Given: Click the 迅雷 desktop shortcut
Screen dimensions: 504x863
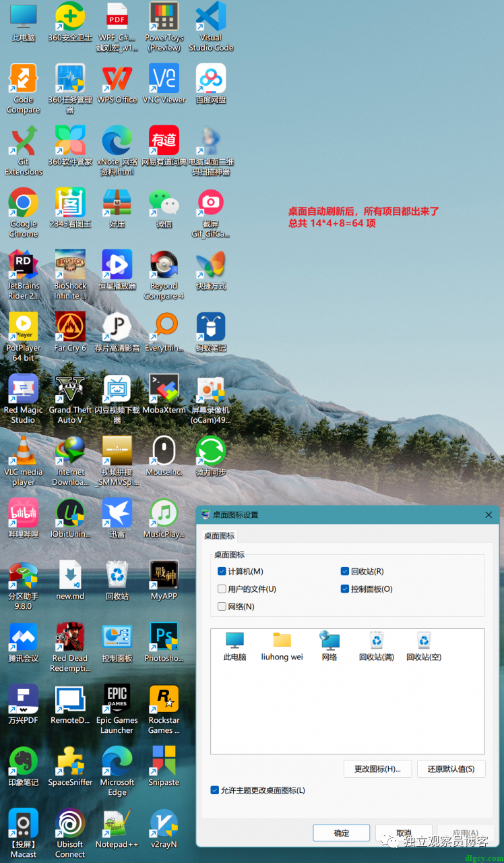Looking at the screenshot, I should click(117, 518).
